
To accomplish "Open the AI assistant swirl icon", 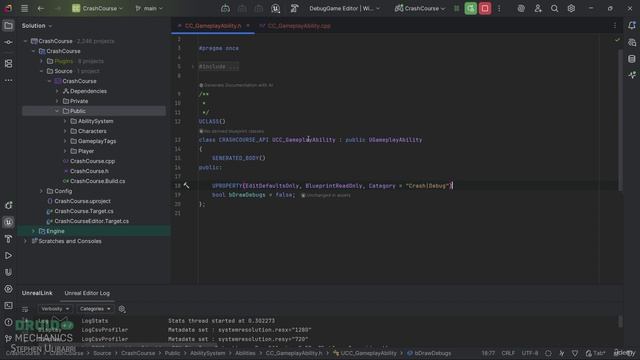I will tap(521, 8).
